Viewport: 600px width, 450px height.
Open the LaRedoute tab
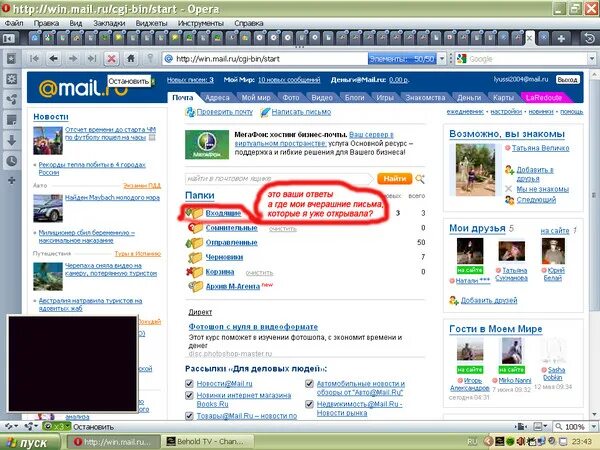point(543,98)
